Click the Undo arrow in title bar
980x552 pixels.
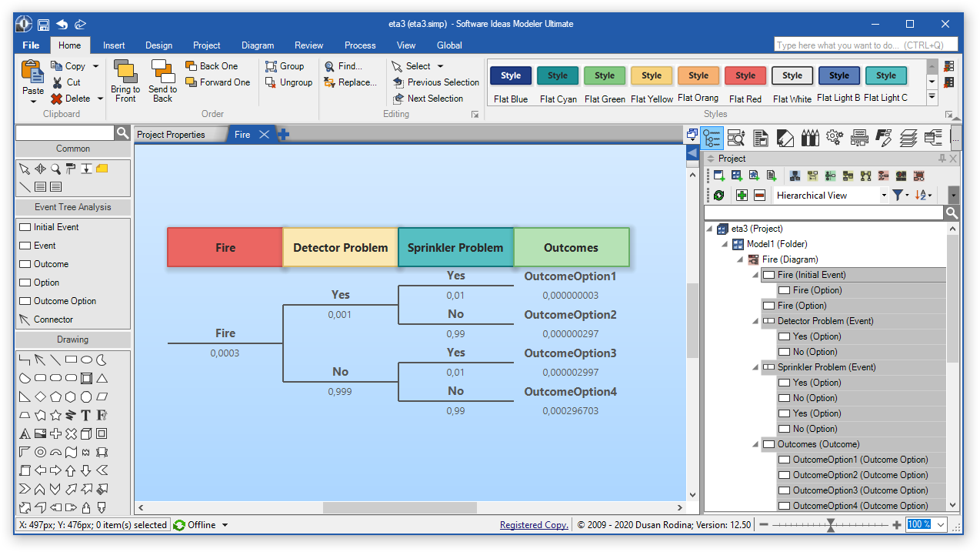coord(62,24)
